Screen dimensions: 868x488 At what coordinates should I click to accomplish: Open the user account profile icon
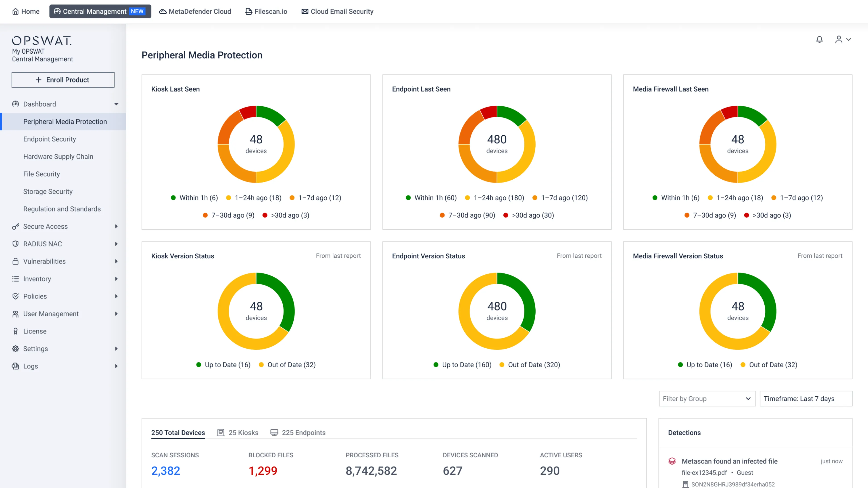pos(839,40)
